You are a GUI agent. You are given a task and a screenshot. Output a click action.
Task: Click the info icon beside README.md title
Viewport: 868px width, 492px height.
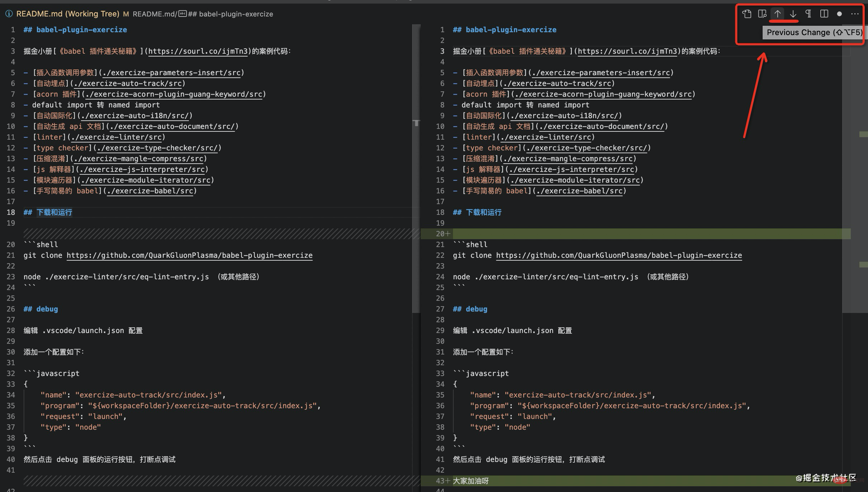click(x=9, y=14)
